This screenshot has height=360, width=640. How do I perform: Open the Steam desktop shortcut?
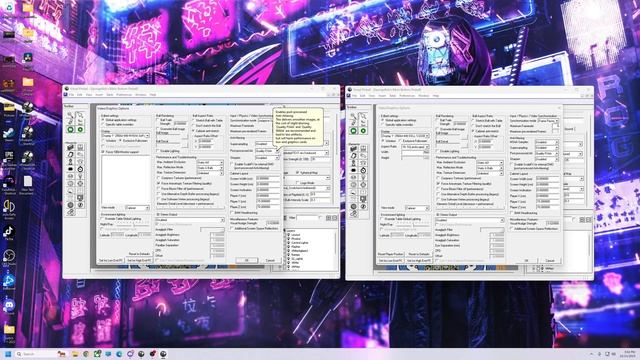[9, 134]
